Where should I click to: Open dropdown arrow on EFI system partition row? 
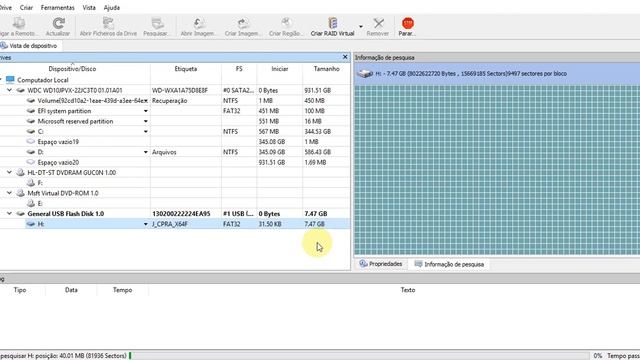146,111
